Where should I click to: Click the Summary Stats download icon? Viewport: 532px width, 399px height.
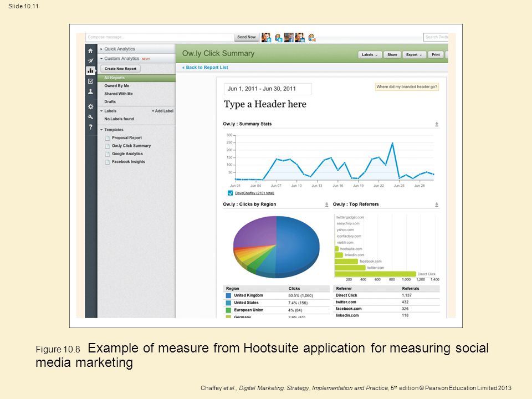(437, 124)
